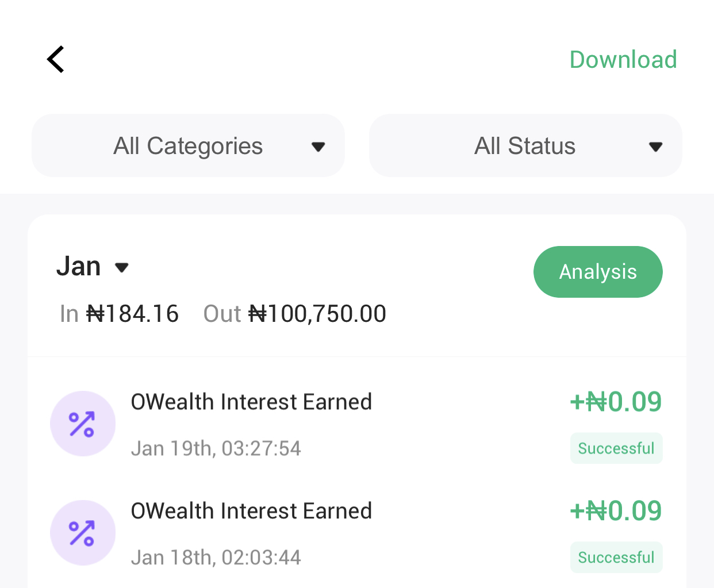This screenshot has width=714, height=588.
Task: Click the Jan 19th, 03:27:54 timestamp
Action: point(216,448)
